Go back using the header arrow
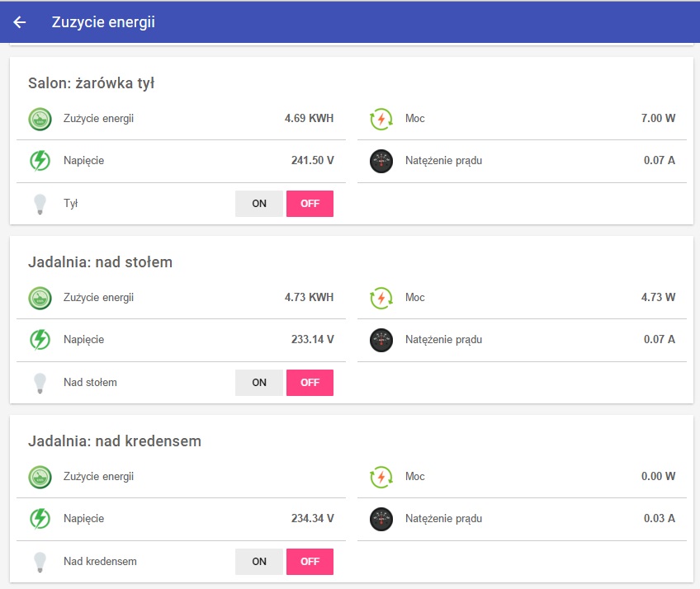 20,22
